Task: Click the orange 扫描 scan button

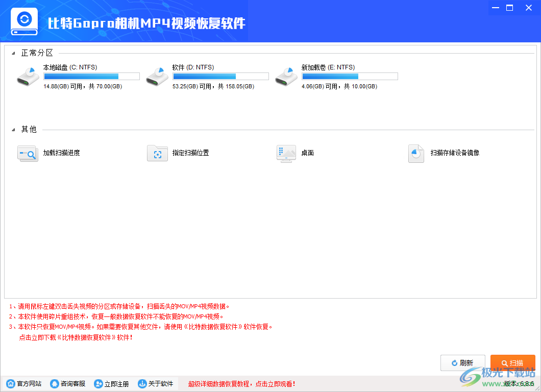Action: coord(513,363)
